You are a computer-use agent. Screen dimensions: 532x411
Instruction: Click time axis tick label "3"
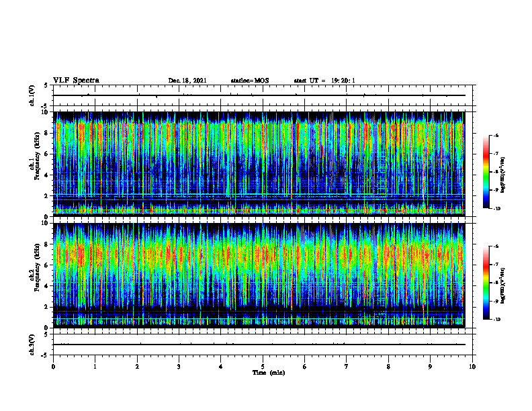[x=179, y=367]
